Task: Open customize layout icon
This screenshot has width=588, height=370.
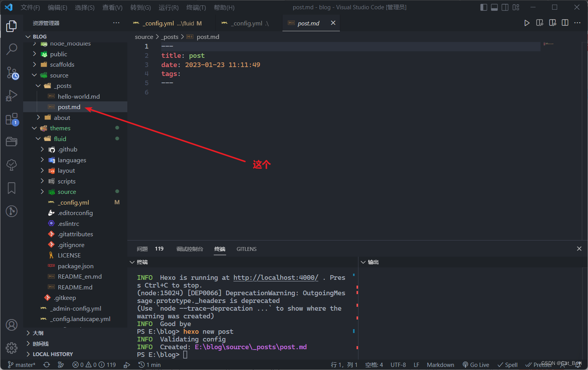Action: pos(516,7)
